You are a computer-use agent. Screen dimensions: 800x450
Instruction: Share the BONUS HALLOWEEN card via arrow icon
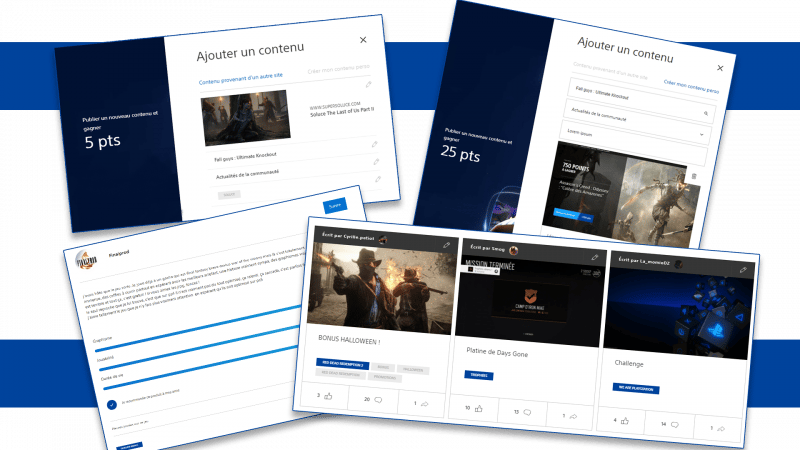coord(424,404)
